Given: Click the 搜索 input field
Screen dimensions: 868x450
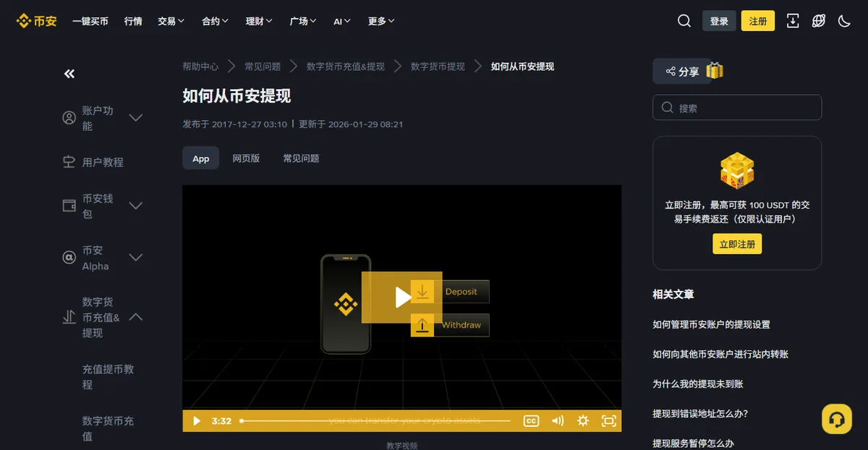Looking at the screenshot, I should [737, 107].
